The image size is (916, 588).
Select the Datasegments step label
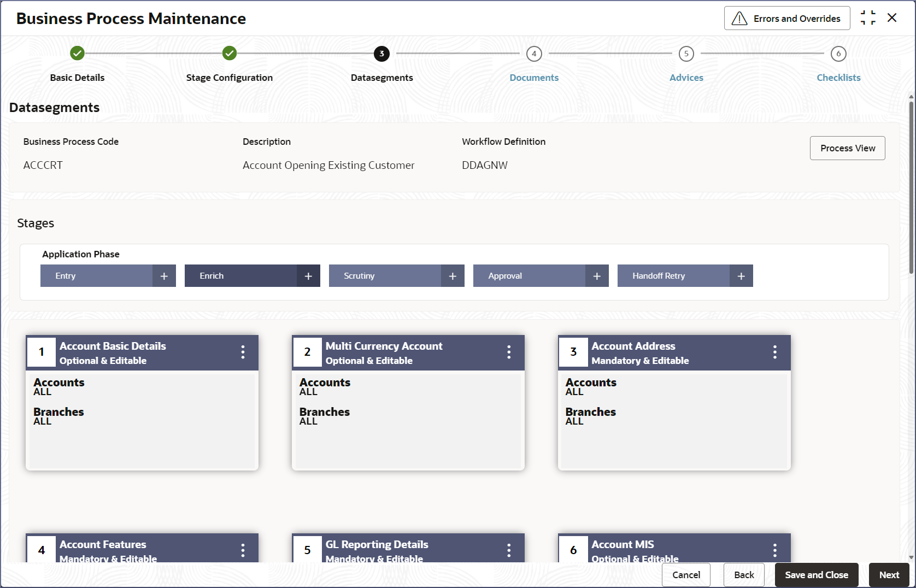click(x=382, y=78)
